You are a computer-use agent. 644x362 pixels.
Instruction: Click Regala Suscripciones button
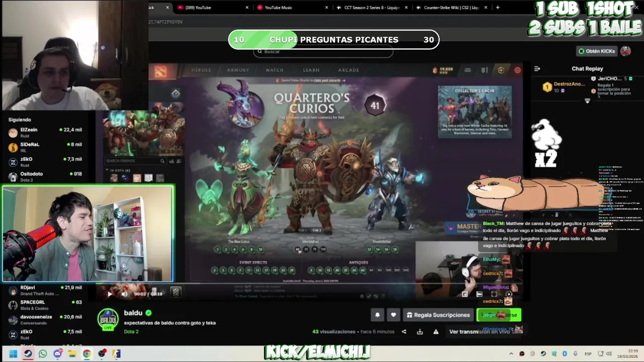pyautogui.click(x=438, y=315)
